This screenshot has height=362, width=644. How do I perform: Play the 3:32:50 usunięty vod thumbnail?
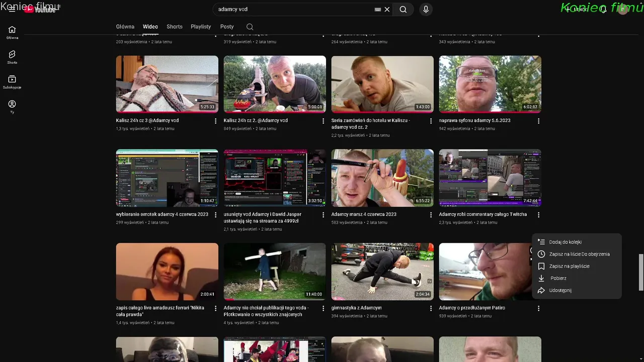coord(275,178)
